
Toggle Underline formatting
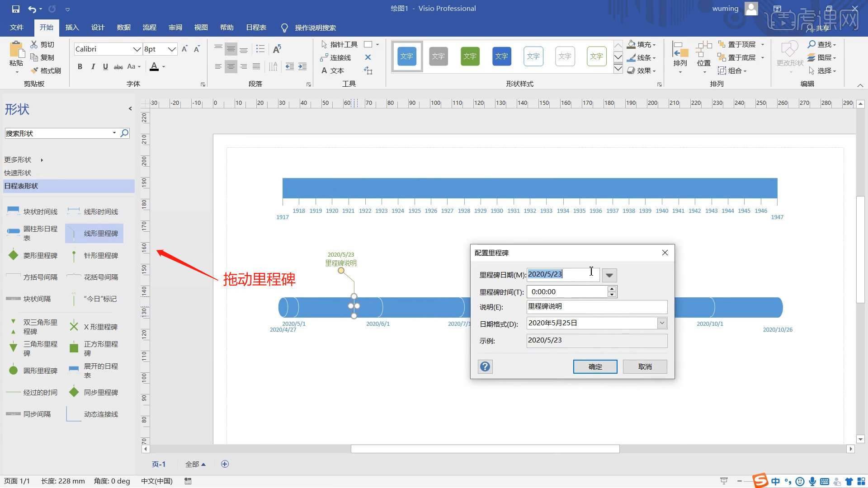coord(105,66)
